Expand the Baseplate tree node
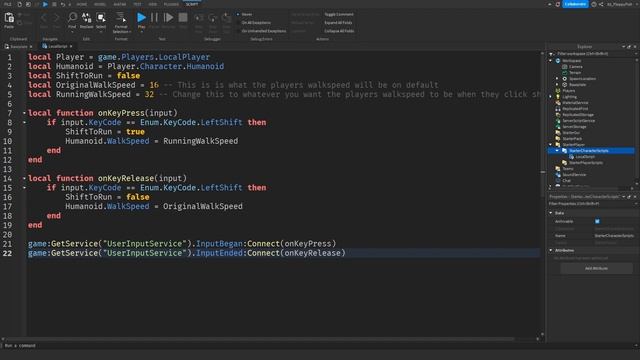 coord(558,84)
